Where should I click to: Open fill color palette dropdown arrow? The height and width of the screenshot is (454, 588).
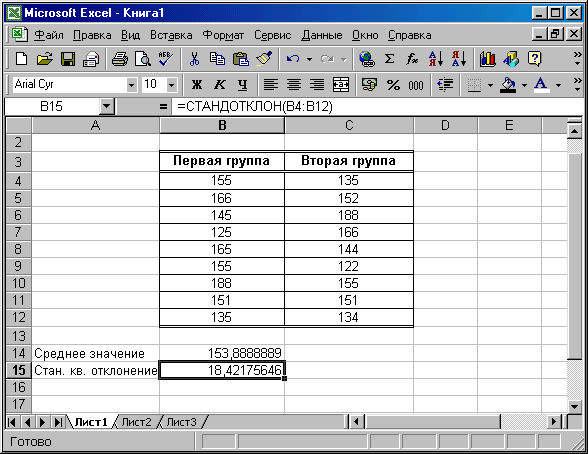tap(524, 85)
